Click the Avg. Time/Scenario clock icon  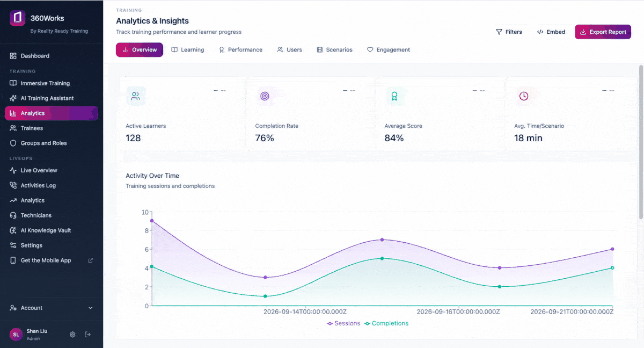(524, 96)
